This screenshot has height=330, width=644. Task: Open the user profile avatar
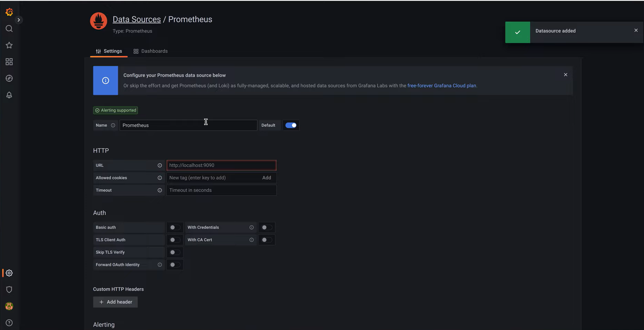pos(9,306)
